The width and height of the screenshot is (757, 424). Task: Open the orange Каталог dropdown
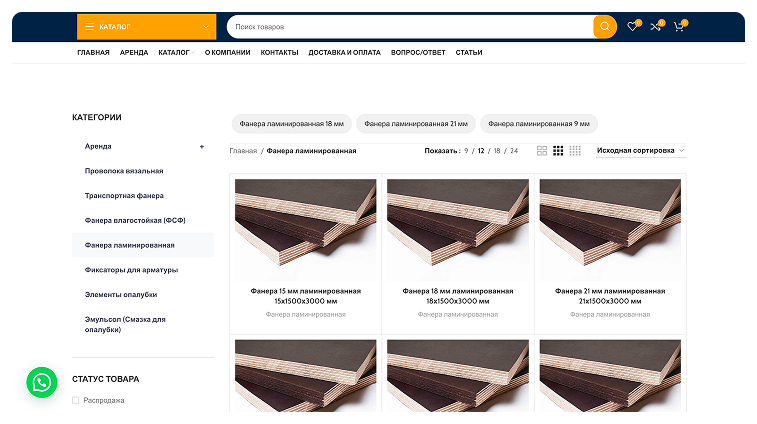point(146,27)
